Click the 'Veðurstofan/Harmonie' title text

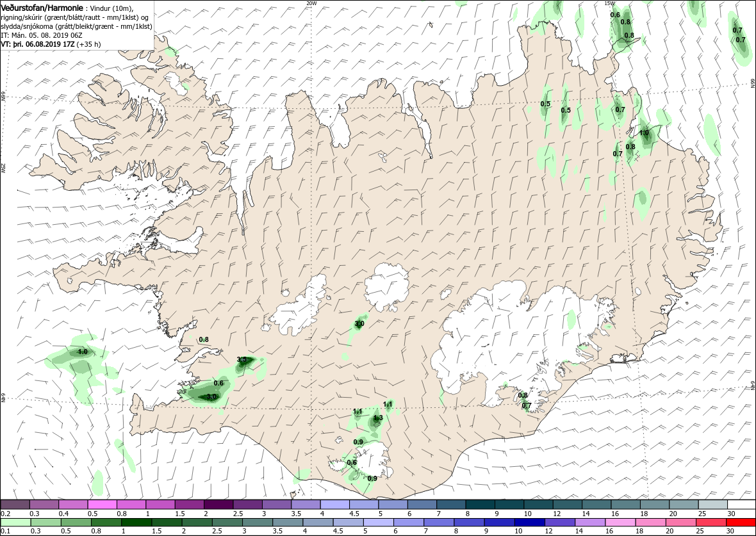(42, 8)
